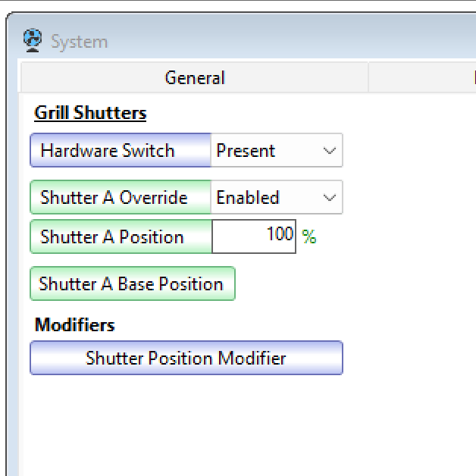Click the Shutter A Override chevron arrow
476x476 pixels.
330,198
